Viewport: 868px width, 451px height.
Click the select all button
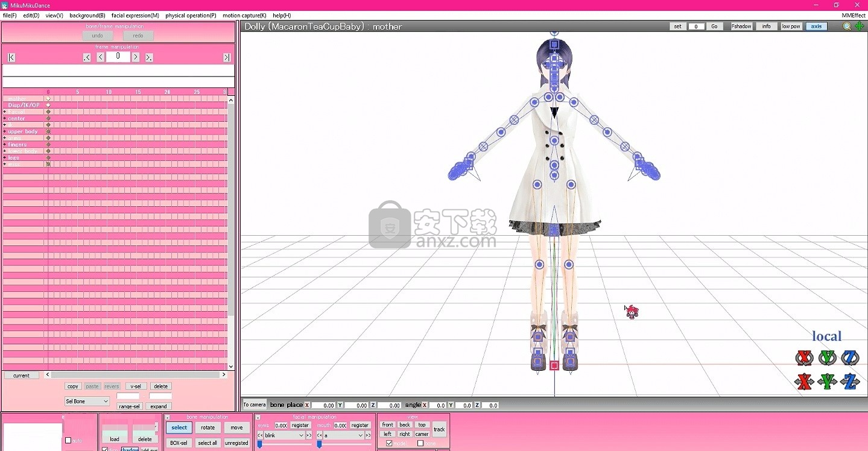pos(207,443)
